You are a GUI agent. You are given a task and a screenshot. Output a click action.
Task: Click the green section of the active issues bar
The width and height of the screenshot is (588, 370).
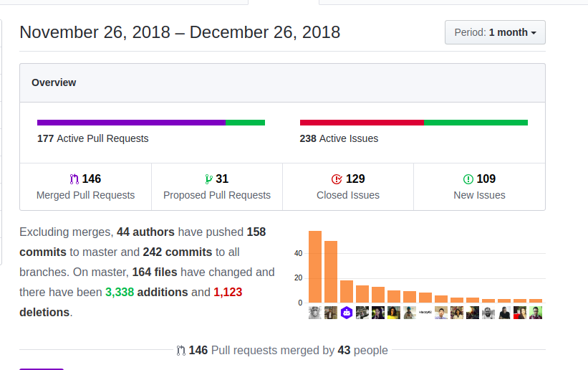point(476,123)
